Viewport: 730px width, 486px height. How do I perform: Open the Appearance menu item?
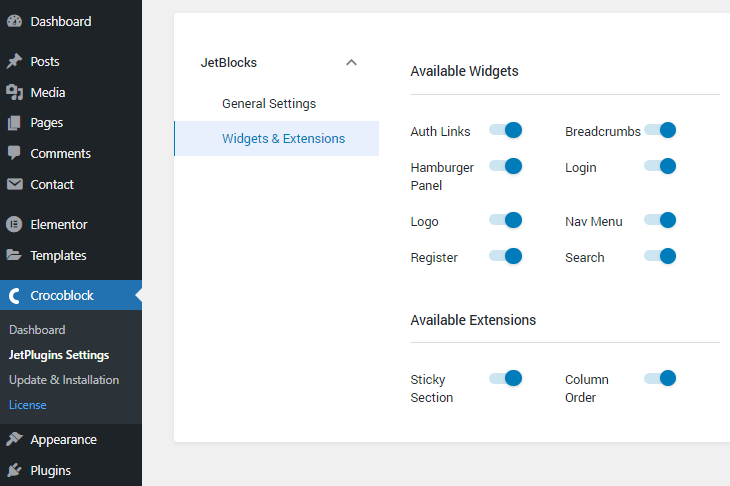(x=71, y=439)
